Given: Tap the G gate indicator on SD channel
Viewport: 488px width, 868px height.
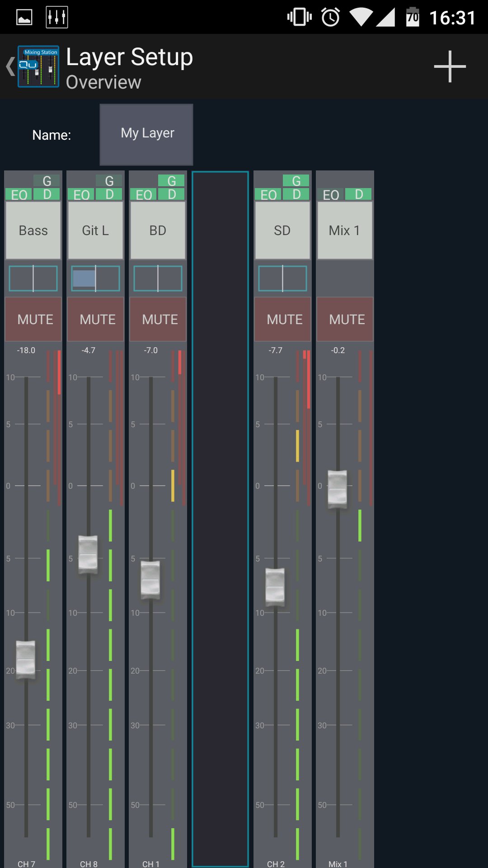Looking at the screenshot, I should click(x=296, y=181).
